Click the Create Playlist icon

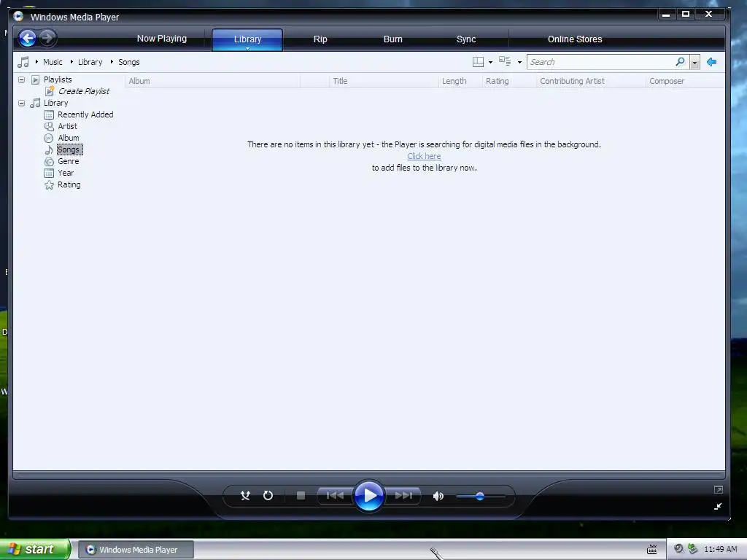point(50,91)
